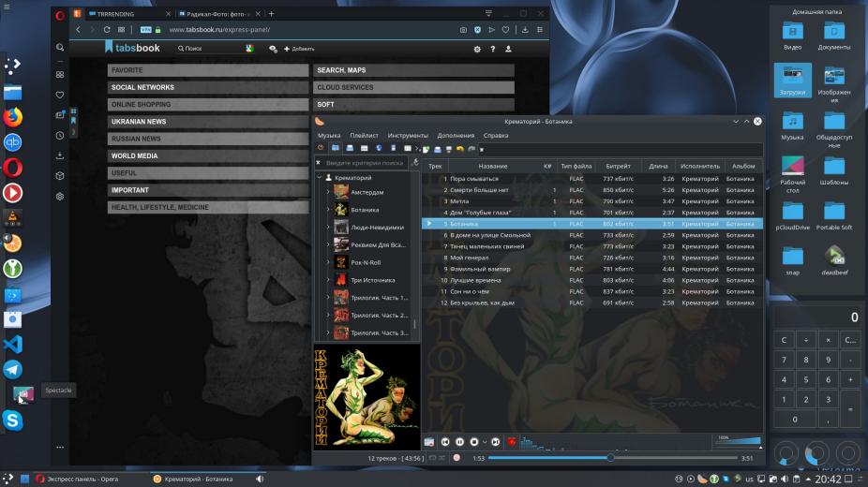Click the red heart favorite icon
This screenshot has width=868, height=487.
click(x=512, y=441)
